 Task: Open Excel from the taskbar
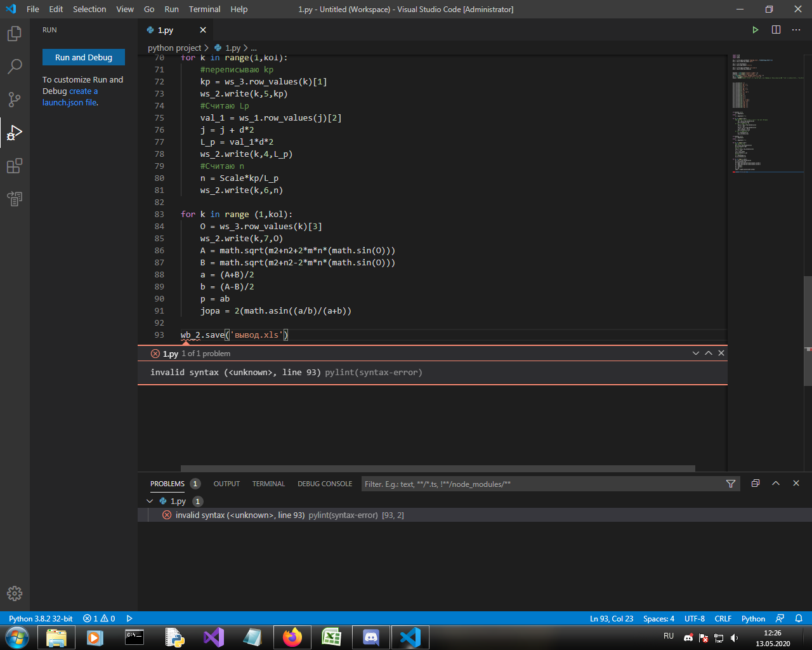click(332, 637)
